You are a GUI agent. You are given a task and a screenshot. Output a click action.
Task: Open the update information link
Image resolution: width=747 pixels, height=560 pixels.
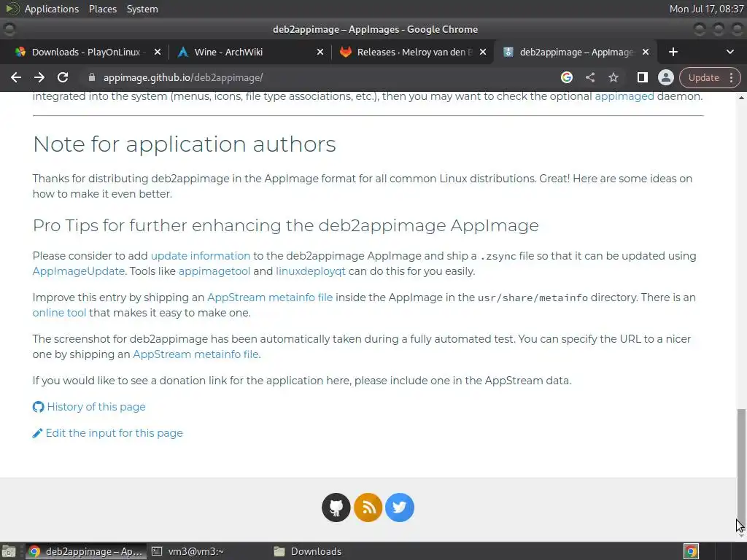pyautogui.click(x=200, y=256)
